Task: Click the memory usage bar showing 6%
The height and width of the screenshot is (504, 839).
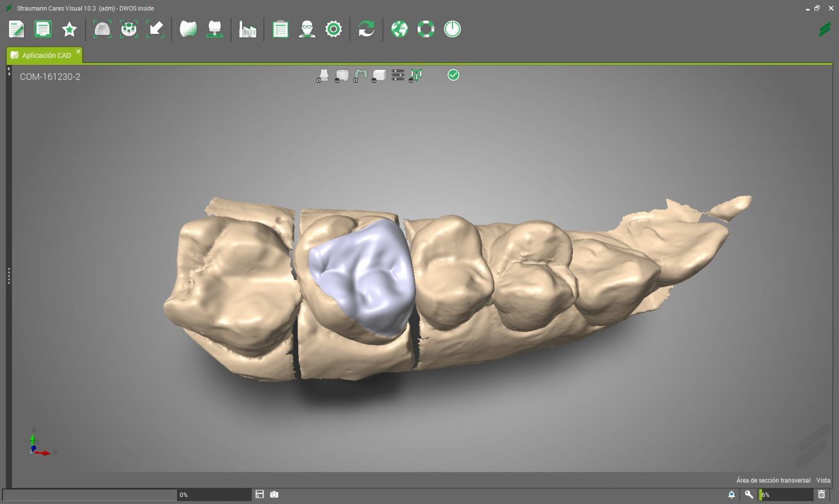Action: point(785,495)
